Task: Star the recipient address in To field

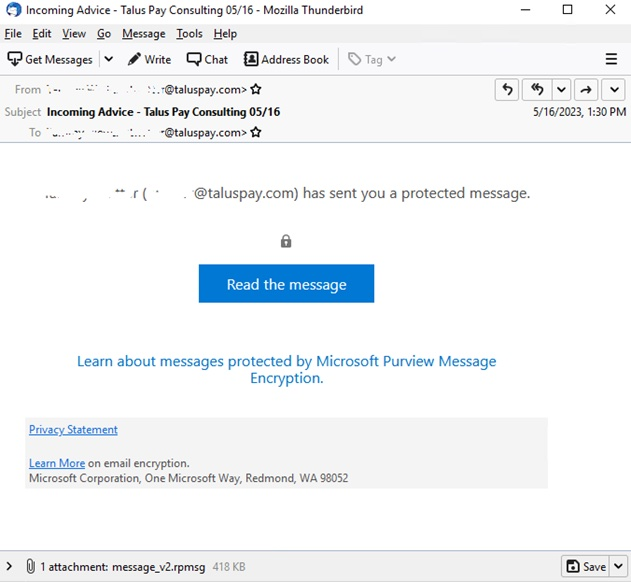Action: coord(256,132)
